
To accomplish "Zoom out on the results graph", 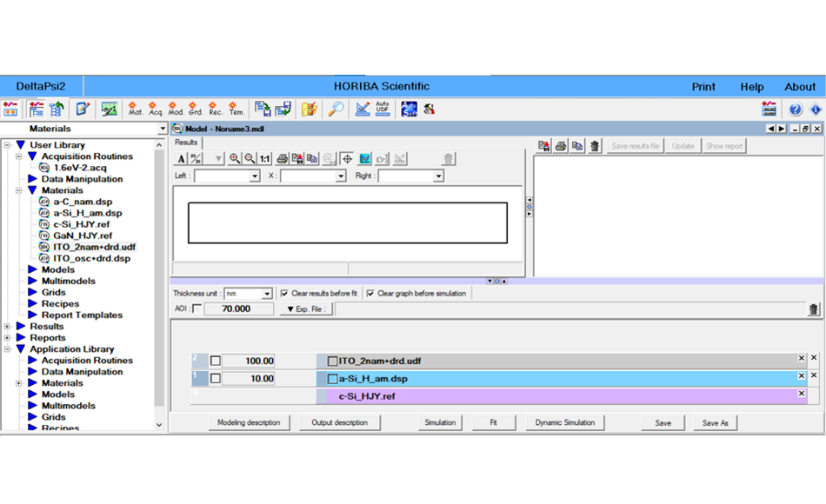I will 250,158.
